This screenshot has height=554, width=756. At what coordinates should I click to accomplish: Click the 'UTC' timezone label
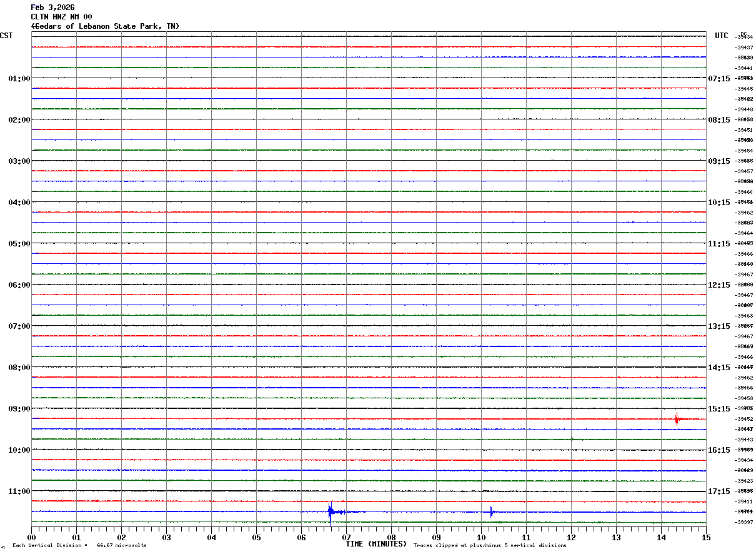(722, 36)
